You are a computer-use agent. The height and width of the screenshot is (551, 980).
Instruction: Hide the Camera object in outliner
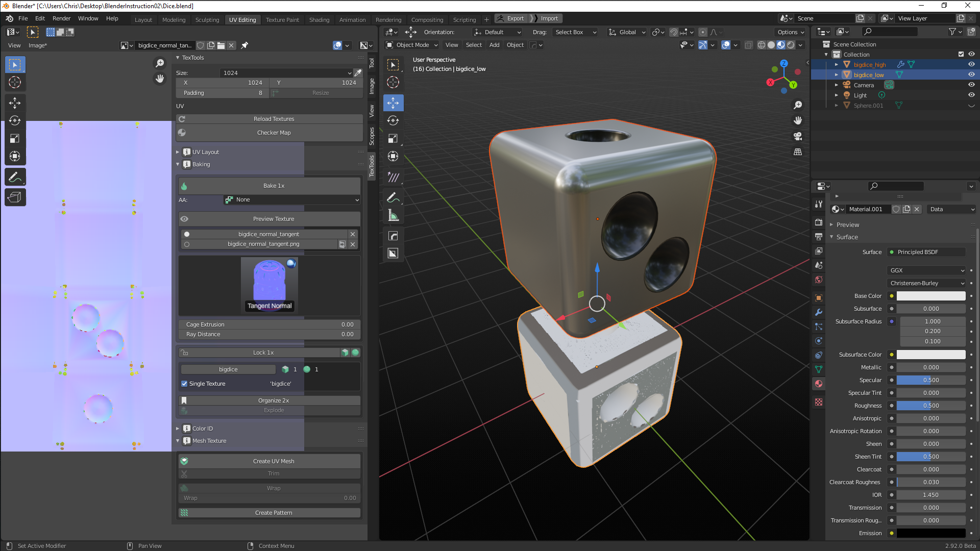pos(971,85)
